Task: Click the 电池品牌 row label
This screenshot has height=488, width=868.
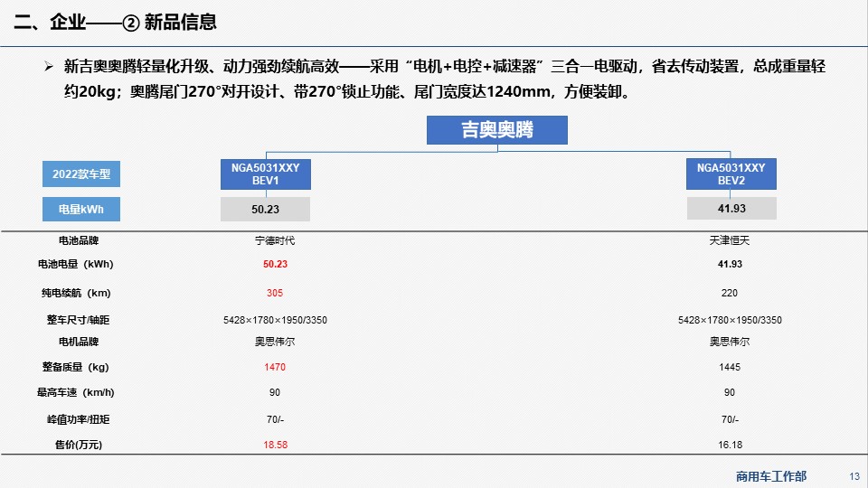Action: click(79, 240)
